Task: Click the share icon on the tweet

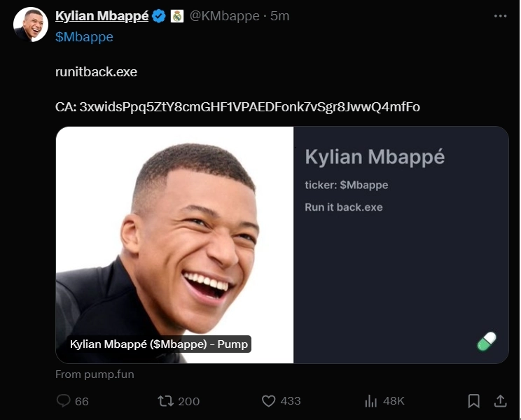Action: click(501, 401)
